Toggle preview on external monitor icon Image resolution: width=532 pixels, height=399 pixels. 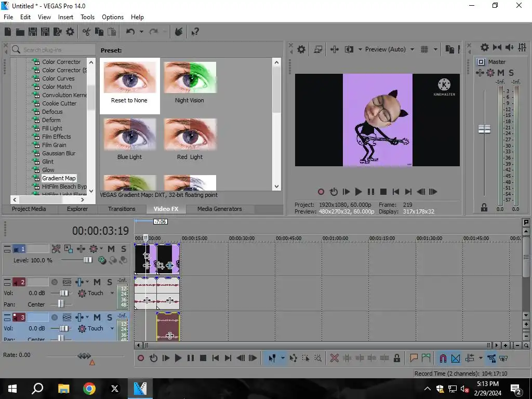click(x=318, y=49)
